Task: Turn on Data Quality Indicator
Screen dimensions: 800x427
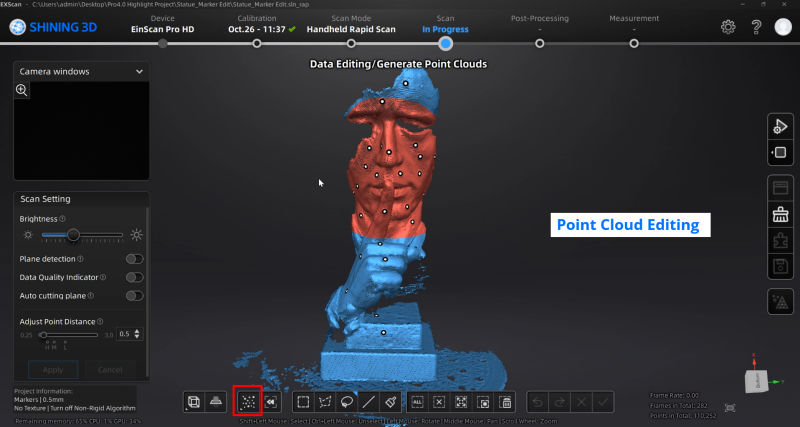Action: pos(133,277)
